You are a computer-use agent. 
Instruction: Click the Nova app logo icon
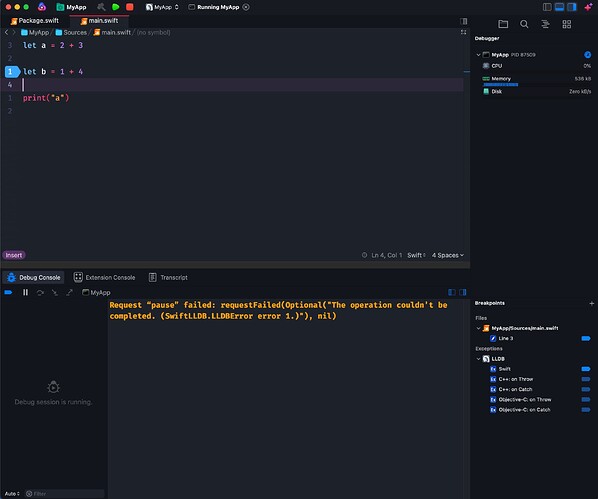(42, 7)
